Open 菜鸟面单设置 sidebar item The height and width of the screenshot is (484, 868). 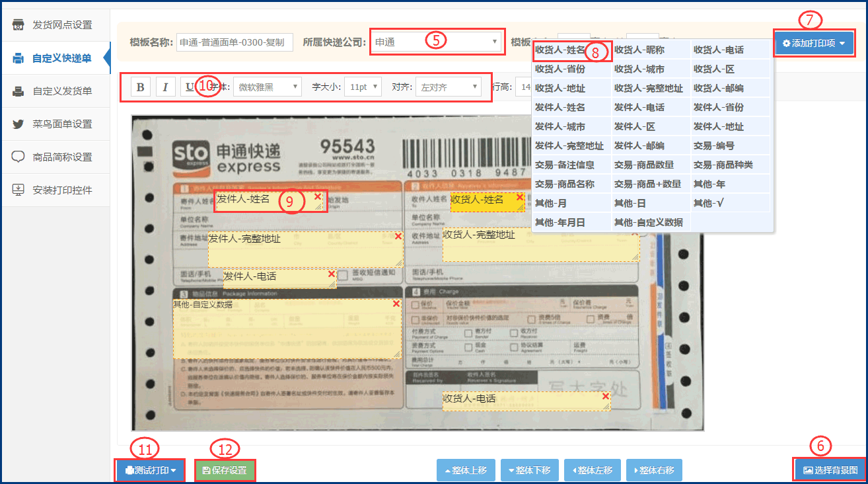(x=55, y=124)
